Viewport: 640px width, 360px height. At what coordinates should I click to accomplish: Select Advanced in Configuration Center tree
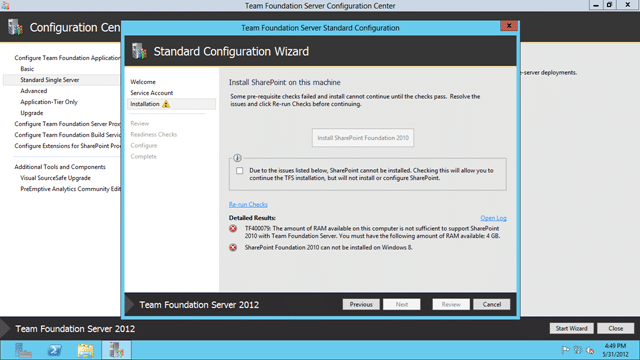(33, 91)
